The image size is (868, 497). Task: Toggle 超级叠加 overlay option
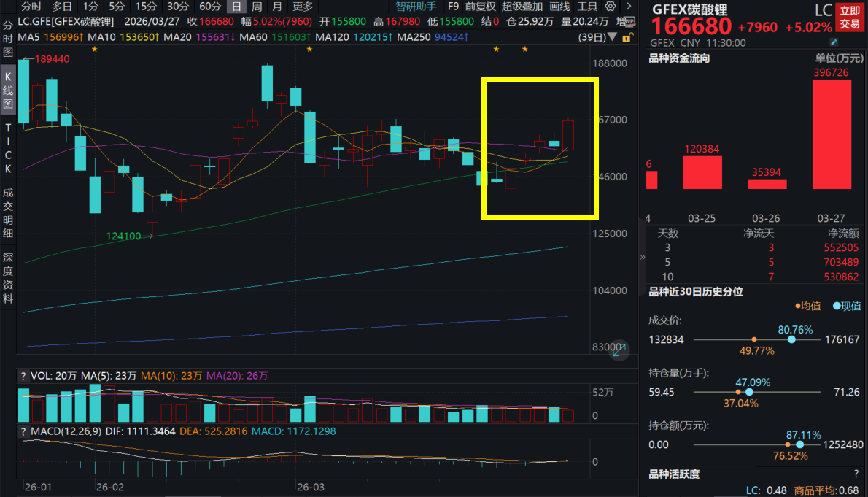pyautogui.click(x=522, y=7)
